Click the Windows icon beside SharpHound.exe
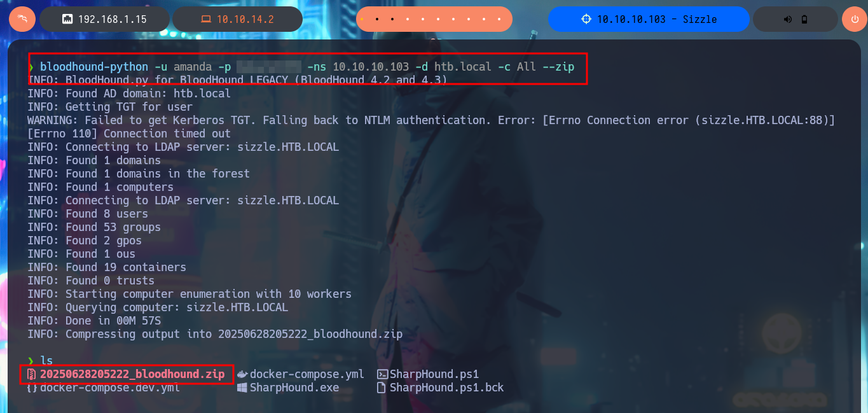The height and width of the screenshot is (413, 868). [242, 388]
